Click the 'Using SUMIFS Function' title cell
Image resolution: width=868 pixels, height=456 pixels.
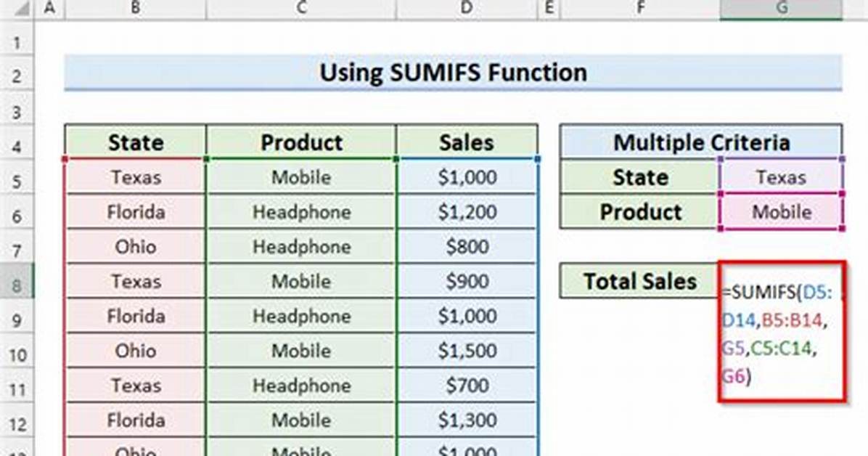[453, 73]
